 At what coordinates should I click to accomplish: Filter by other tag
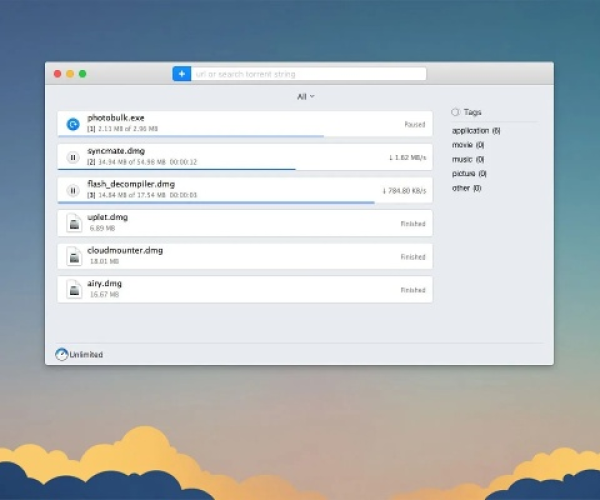[466, 188]
